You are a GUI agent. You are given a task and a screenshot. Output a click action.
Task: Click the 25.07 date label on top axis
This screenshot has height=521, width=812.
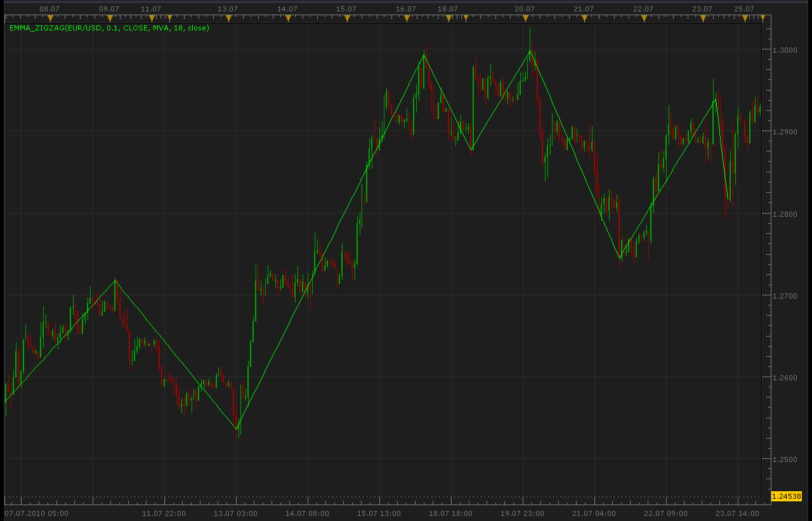(x=744, y=9)
